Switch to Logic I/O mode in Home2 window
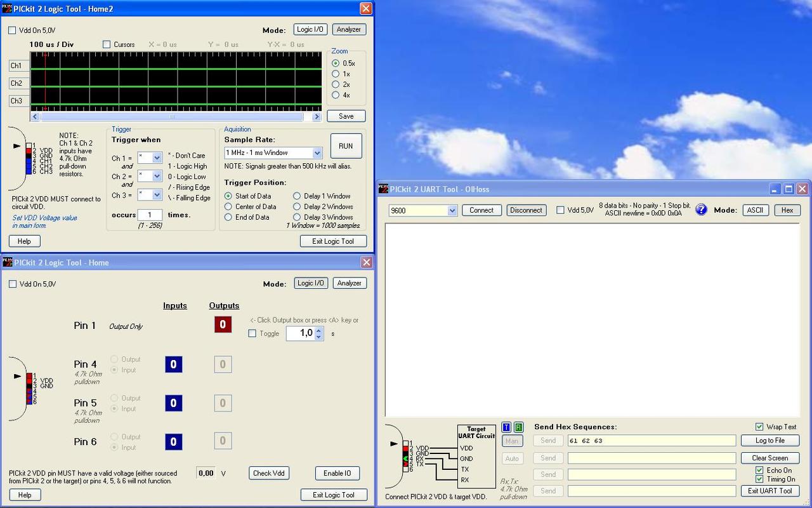The image size is (812, 508). pos(310,29)
